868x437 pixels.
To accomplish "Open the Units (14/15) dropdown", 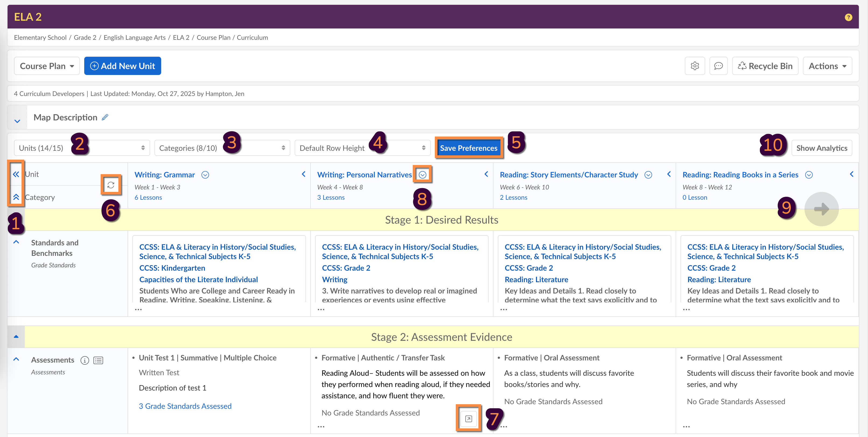I will [82, 148].
